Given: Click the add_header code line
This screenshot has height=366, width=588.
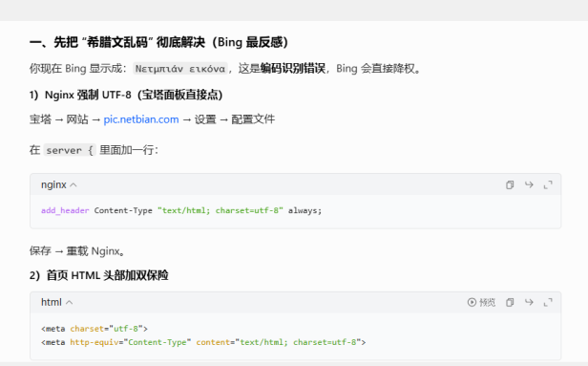Looking at the screenshot, I should pos(181,210).
